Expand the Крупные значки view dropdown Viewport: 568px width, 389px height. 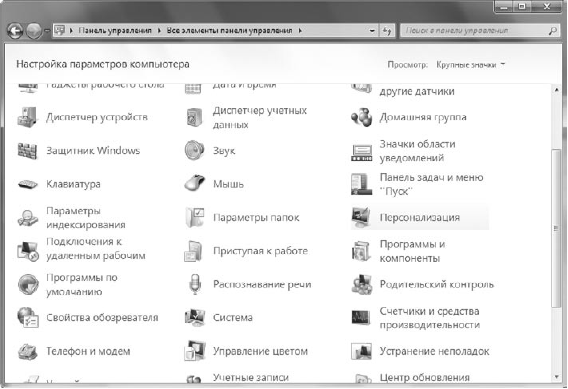(x=470, y=65)
